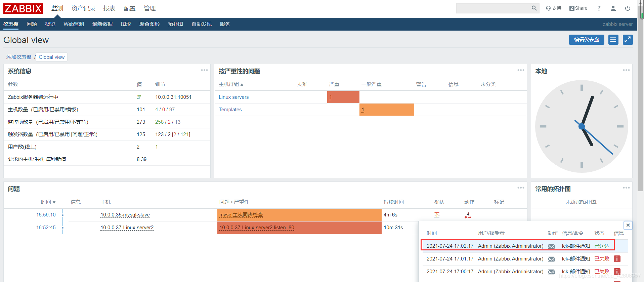Select the Web monitoring submenu tab
The height and width of the screenshot is (282, 644).
[x=74, y=24]
